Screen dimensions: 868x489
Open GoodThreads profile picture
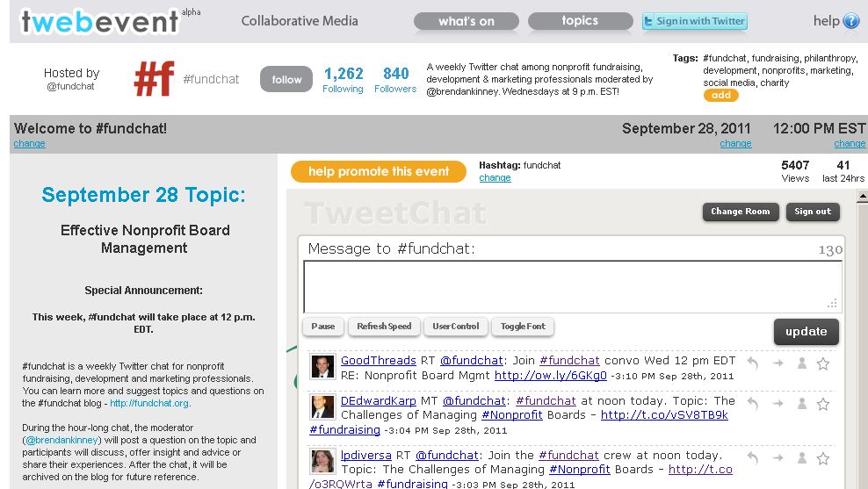coord(322,366)
